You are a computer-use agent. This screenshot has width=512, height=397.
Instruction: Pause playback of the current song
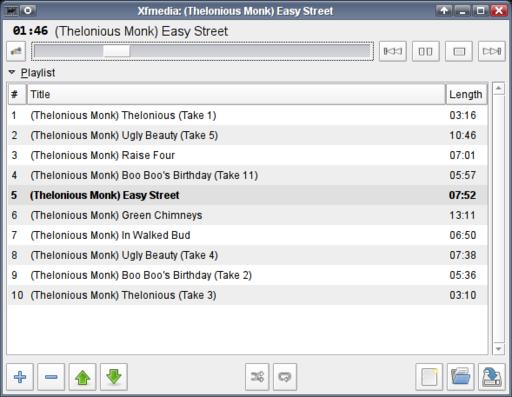425,51
